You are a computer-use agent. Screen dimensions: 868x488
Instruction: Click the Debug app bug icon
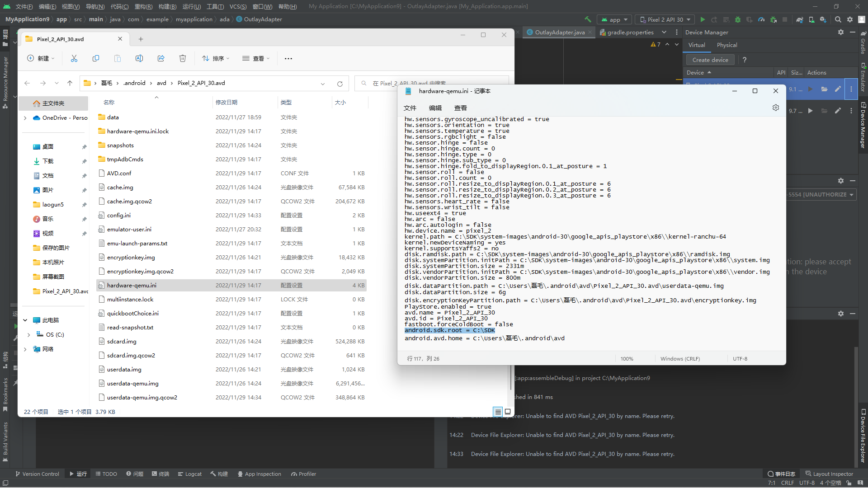(738, 19)
